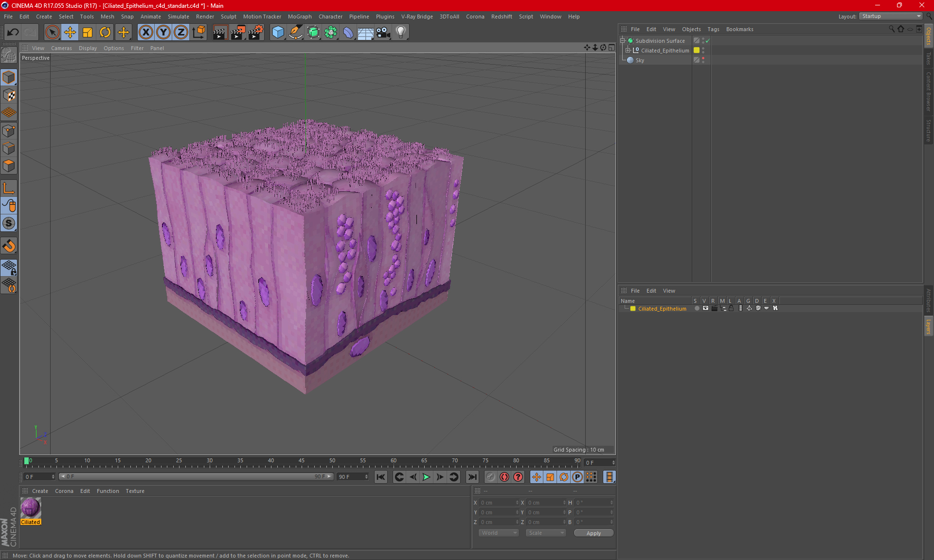The width and height of the screenshot is (934, 560).
Task: Toggle Subdivision Surface enable checkmark
Action: coord(708,41)
